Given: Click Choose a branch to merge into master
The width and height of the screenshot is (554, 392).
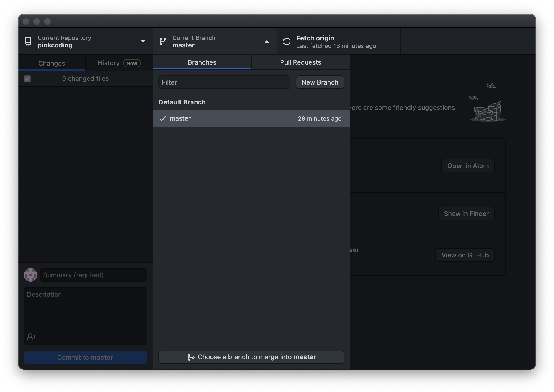Looking at the screenshot, I should pos(251,357).
